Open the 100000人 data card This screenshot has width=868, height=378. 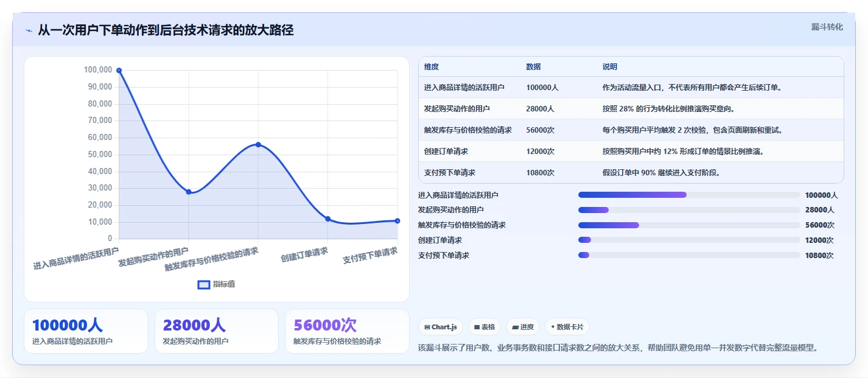(86, 331)
